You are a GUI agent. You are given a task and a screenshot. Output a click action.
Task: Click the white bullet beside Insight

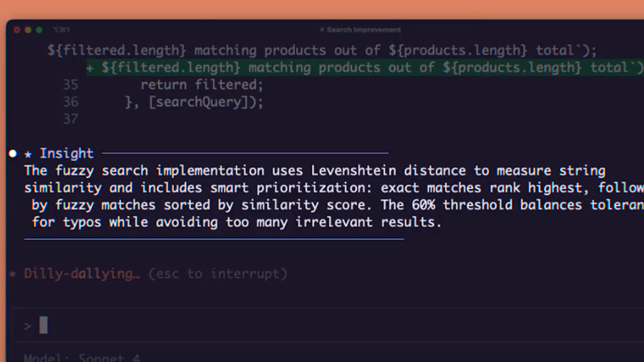[13, 154]
